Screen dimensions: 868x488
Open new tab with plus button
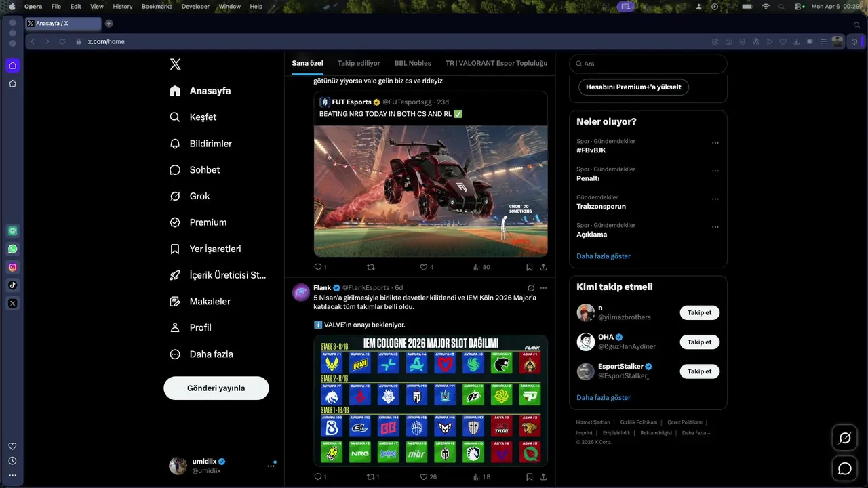(108, 23)
